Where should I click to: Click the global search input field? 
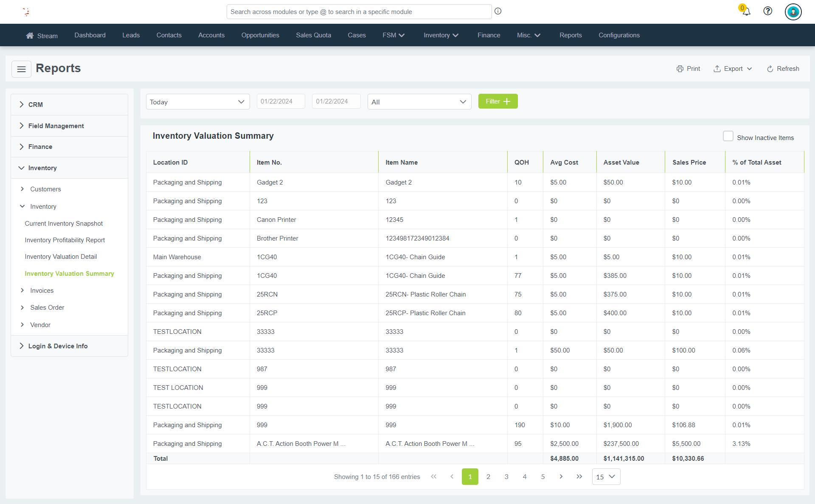pos(359,12)
